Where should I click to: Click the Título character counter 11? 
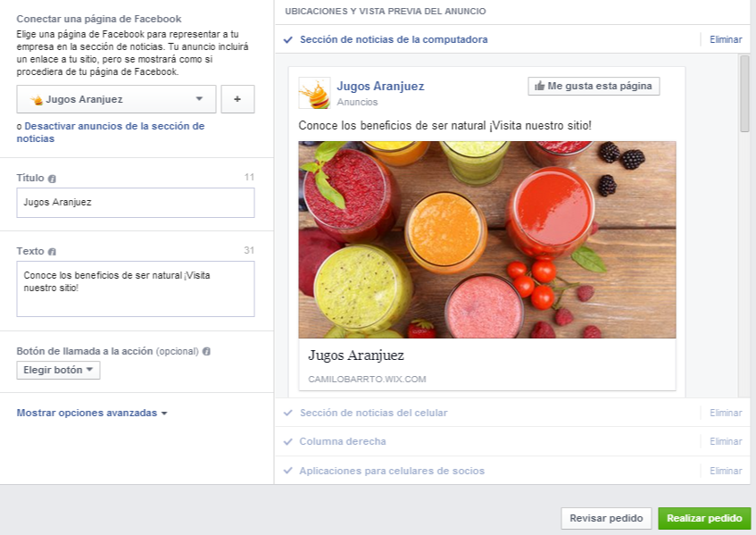coord(249,177)
